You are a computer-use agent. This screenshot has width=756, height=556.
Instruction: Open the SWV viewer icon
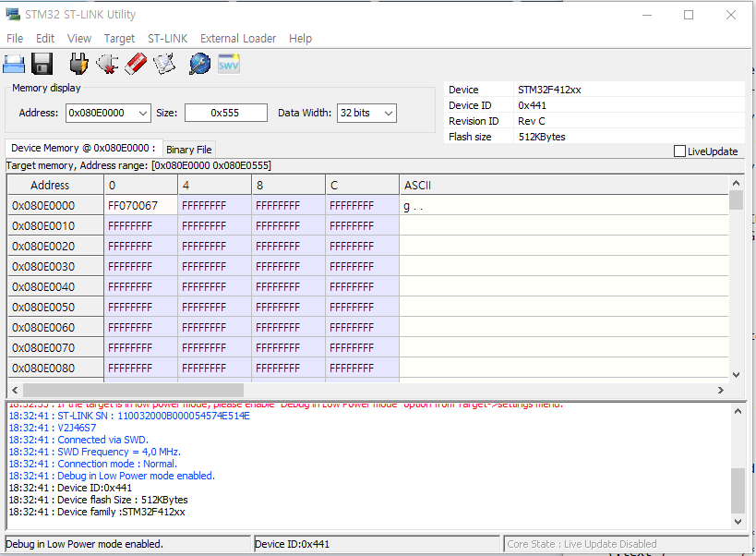(228, 64)
